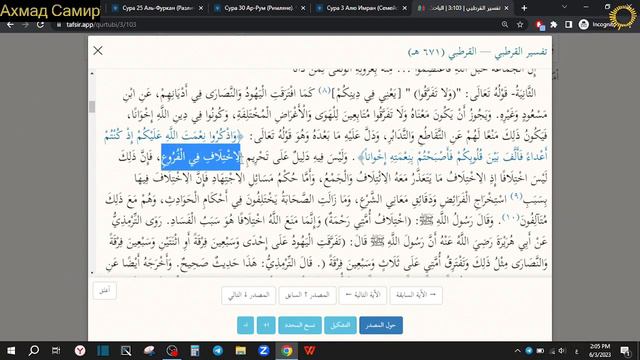The height and width of the screenshot is (360, 640).
Task: Open the snipping tool icon on taskbar
Action: click(126, 351)
